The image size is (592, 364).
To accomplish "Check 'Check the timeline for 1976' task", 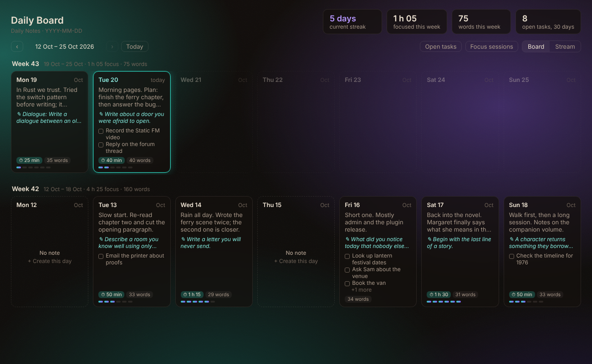I will click(x=511, y=256).
